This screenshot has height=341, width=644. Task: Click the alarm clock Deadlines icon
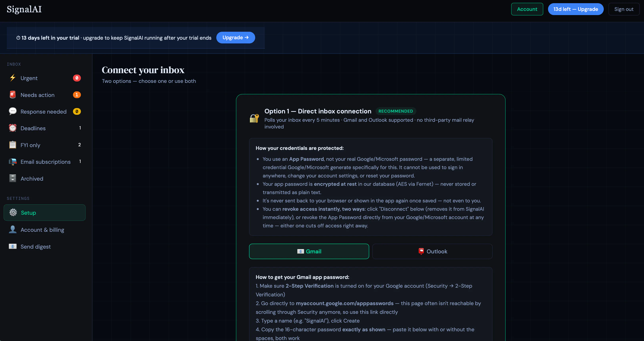12,128
